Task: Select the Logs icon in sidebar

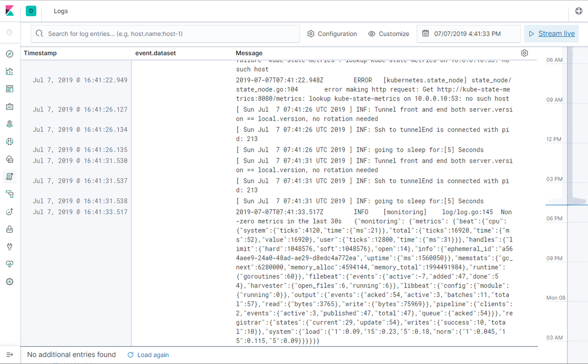Action: coord(10,176)
